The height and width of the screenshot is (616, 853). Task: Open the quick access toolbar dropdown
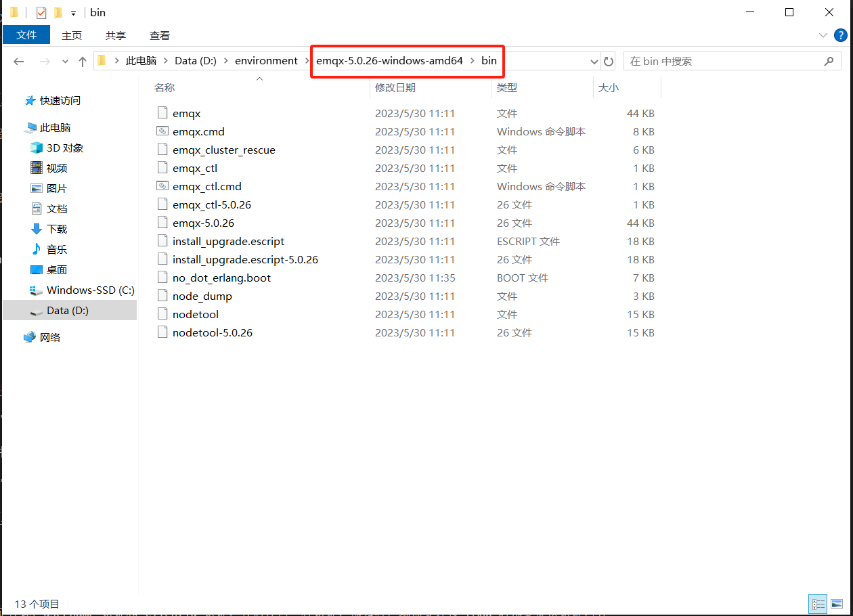(73, 13)
